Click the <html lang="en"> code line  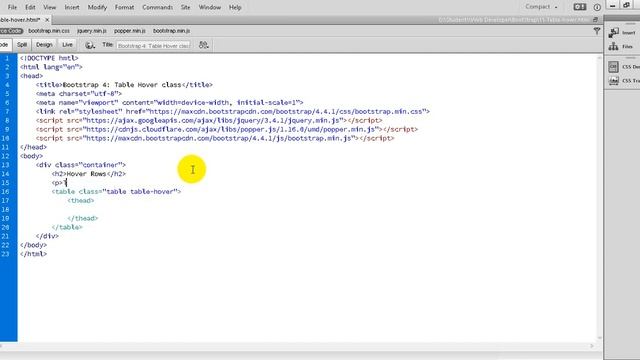click(x=51, y=67)
